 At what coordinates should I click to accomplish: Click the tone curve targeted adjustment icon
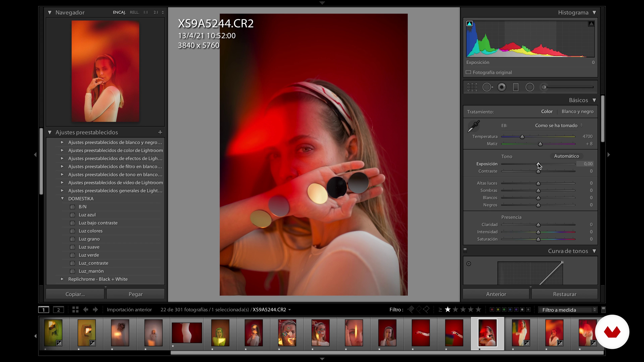pos(469,264)
